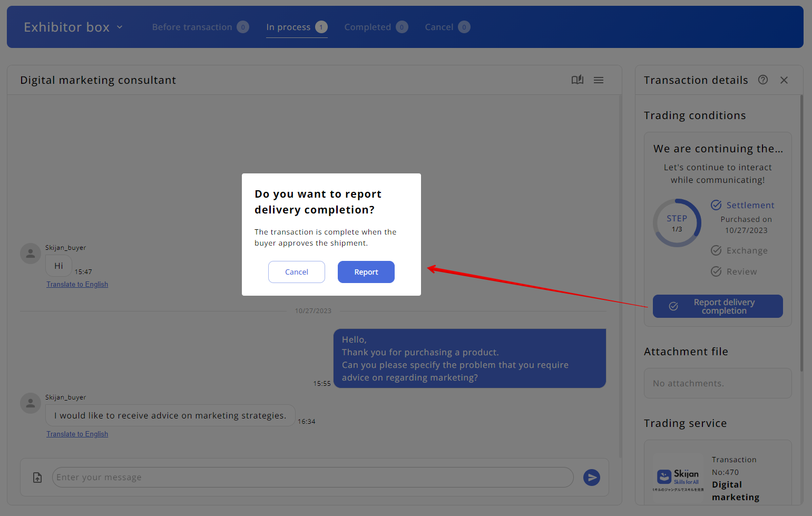The width and height of the screenshot is (812, 516).
Task: Click the "Attachment file" heading
Action: pos(686,352)
